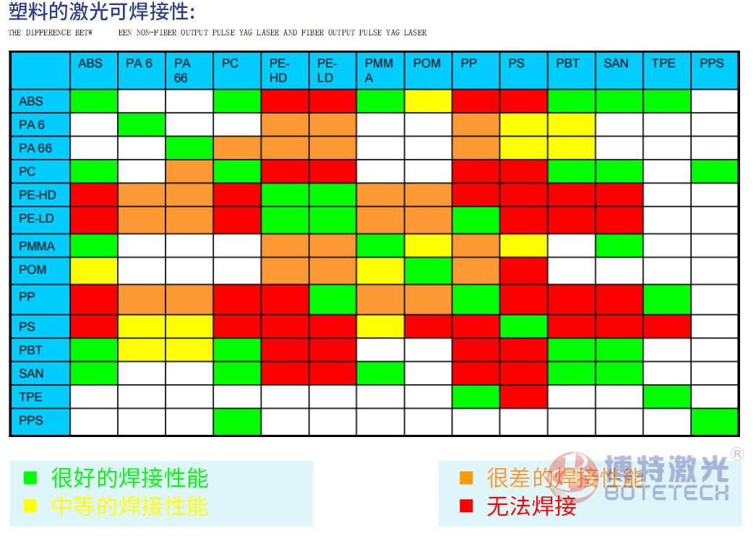Click the PA 66 row label
Viewport: 756px width, 536px height.
(40, 148)
